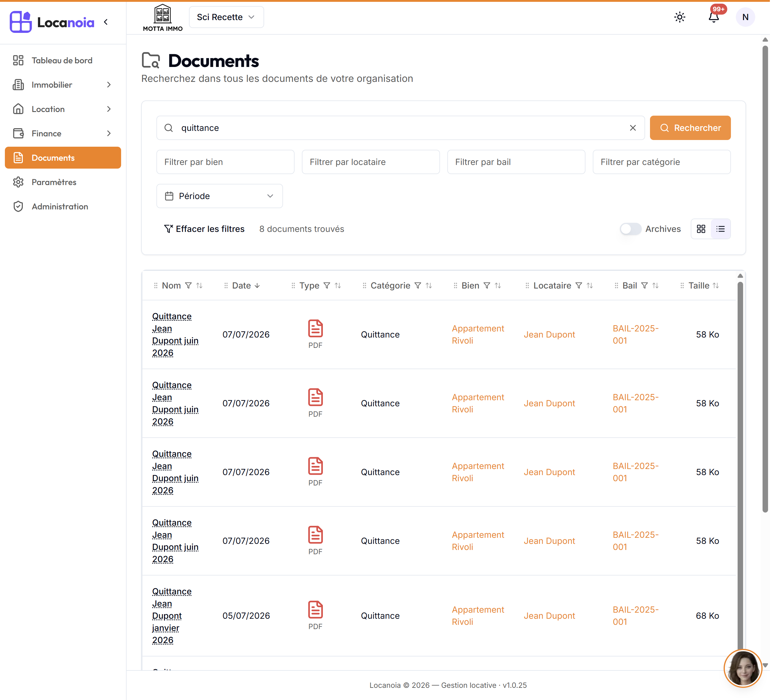This screenshot has height=700, width=779.
Task: Filter the Bien column
Action: pyautogui.click(x=487, y=286)
